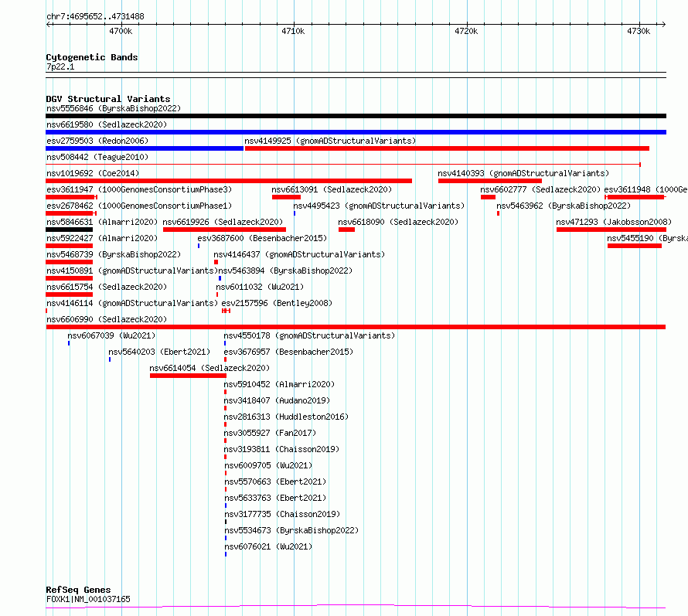Open nsv6619926 (Sedlazeck2020) variant
This screenshot has height=616, width=688.
[x=223, y=222]
